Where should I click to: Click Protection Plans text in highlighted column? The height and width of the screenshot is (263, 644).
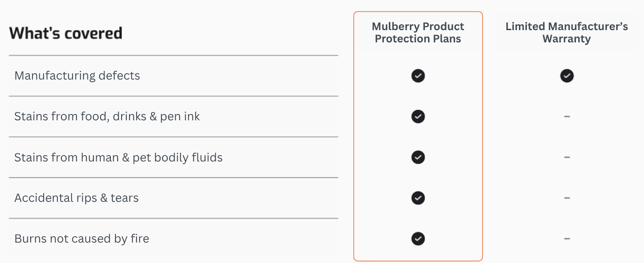pyautogui.click(x=418, y=39)
